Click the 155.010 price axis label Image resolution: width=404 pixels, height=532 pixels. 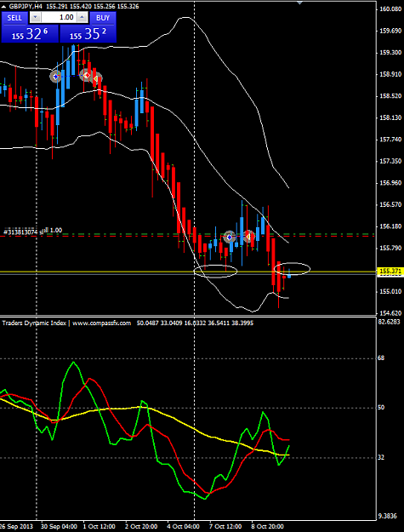tap(391, 291)
